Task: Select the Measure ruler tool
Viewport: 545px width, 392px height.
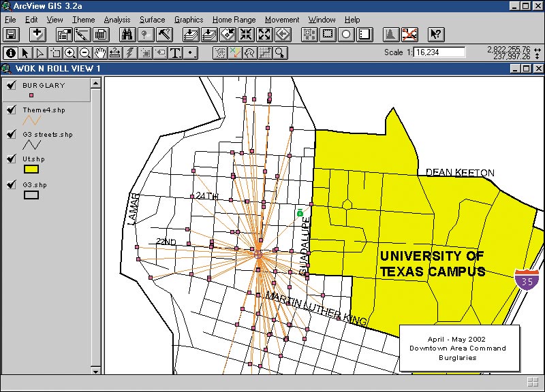Action: [115, 53]
